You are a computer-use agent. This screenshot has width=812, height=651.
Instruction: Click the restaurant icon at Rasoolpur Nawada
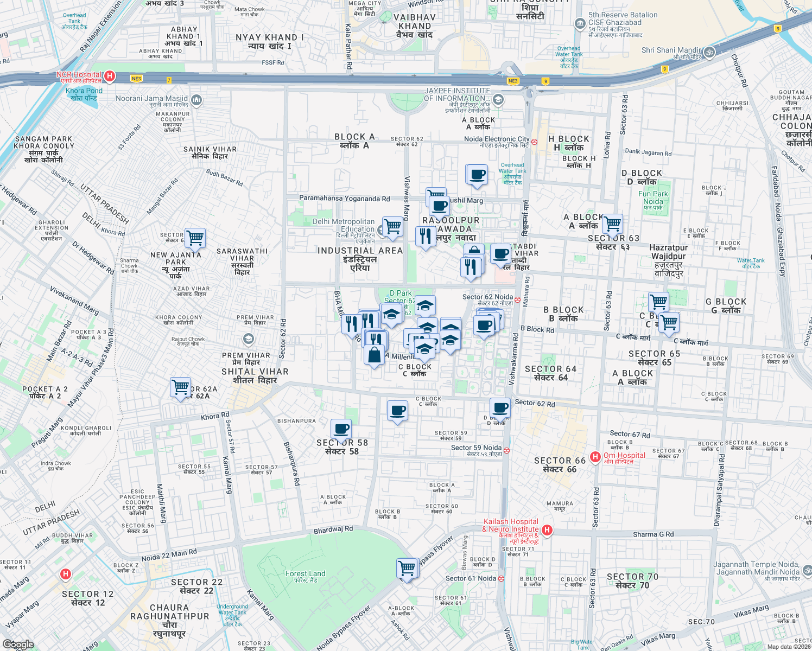pos(425,235)
